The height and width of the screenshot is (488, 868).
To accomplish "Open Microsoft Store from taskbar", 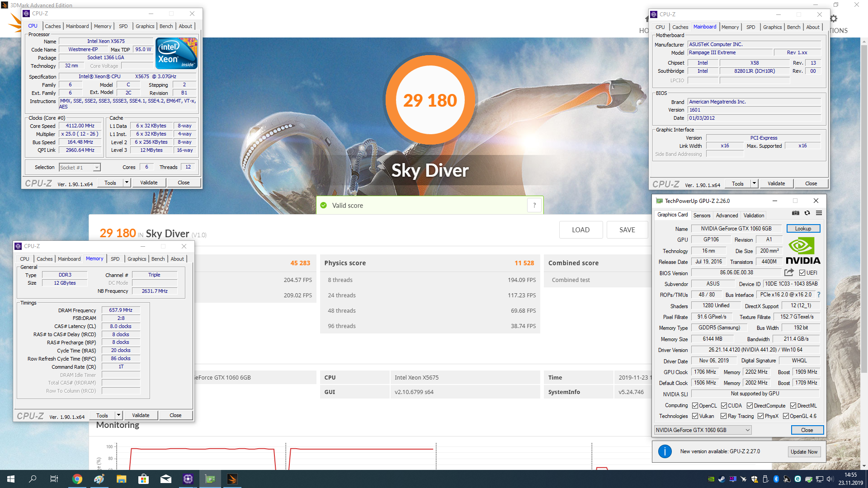I will click(x=143, y=479).
